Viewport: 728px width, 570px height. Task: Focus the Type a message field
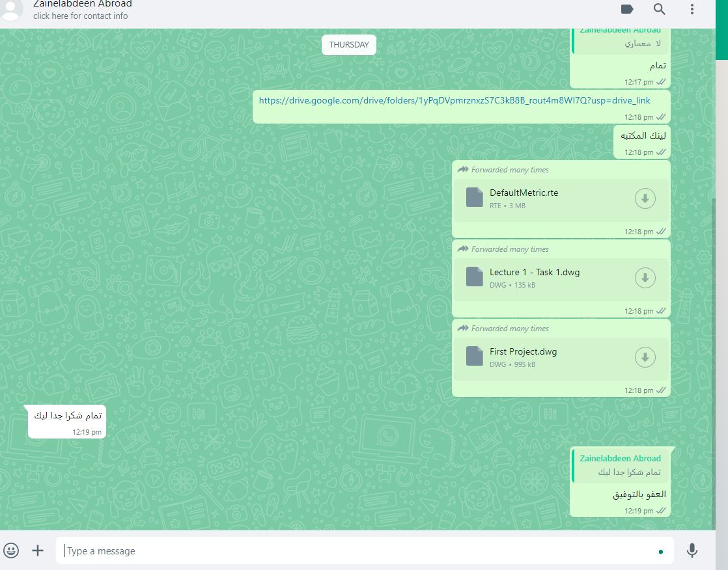point(365,550)
